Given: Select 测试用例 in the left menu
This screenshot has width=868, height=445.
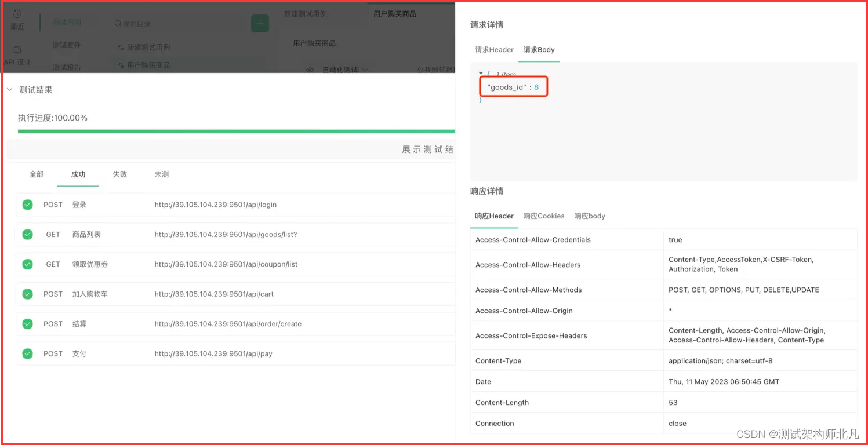Looking at the screenshot, I should pyautogui.click(x=67, y=23).
